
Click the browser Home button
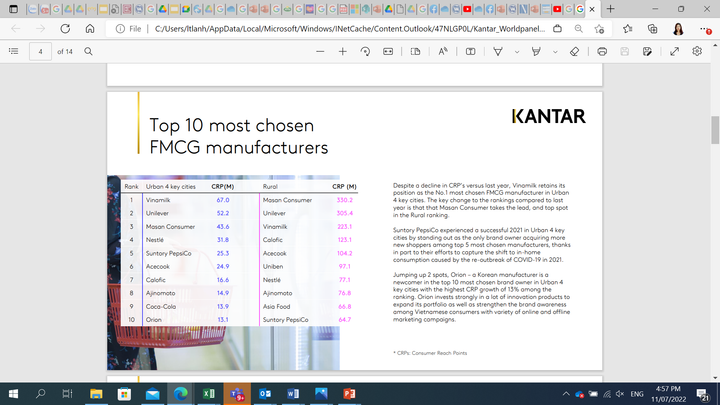(x=90, y=29)
